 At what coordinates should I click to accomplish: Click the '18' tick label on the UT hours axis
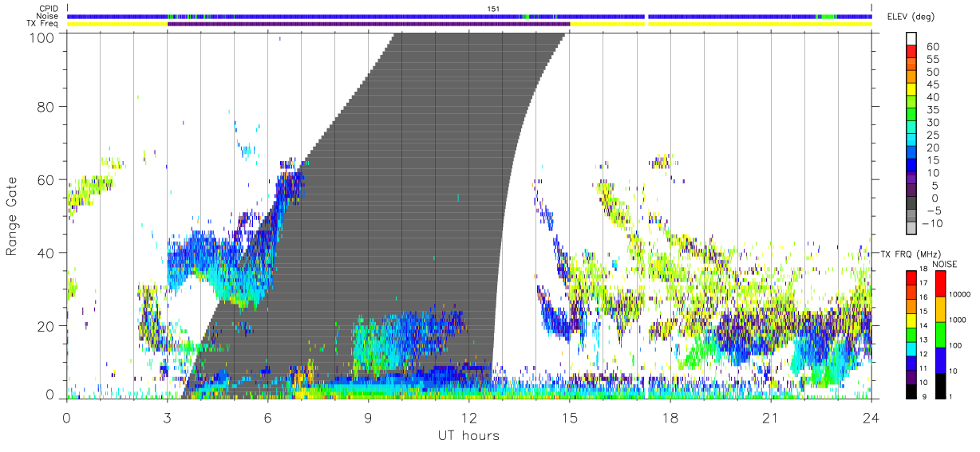(x=670, y=419)
